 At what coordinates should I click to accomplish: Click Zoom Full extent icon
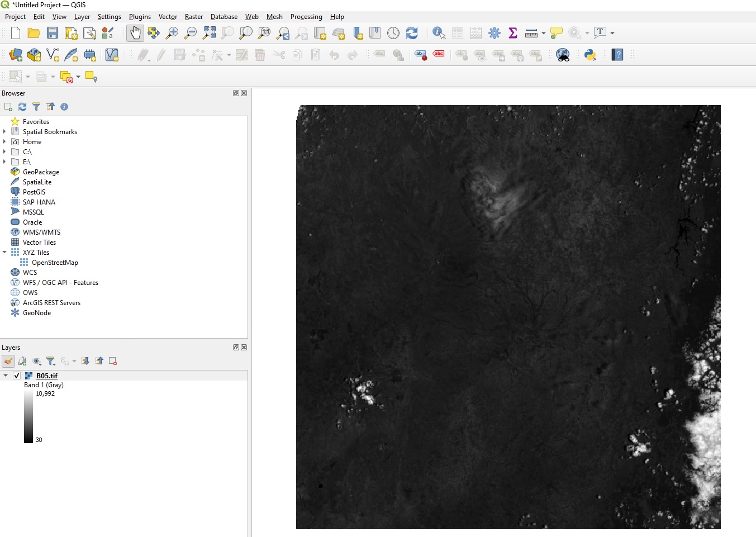pos(209,33)
